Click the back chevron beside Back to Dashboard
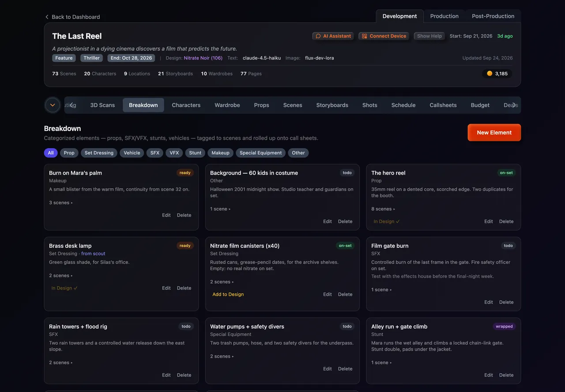Screen dimensions: 565x392 (x=47, y=17)
